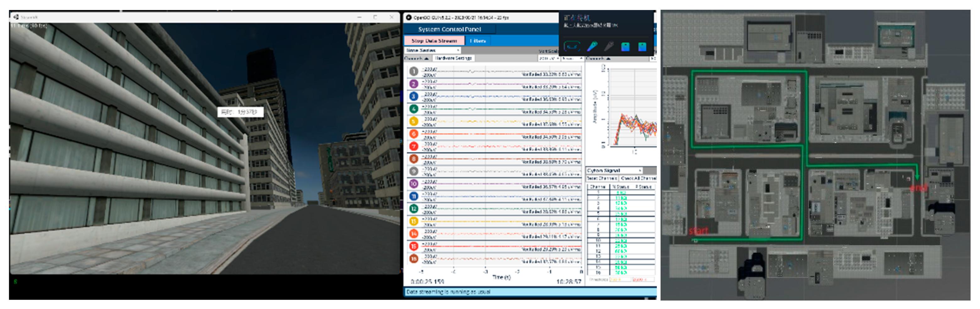Image resolution: width=980 pixels, height=309 pixels.
Task: Switch off channel 8 in Time Series
Action: click(x=414, y=159)
